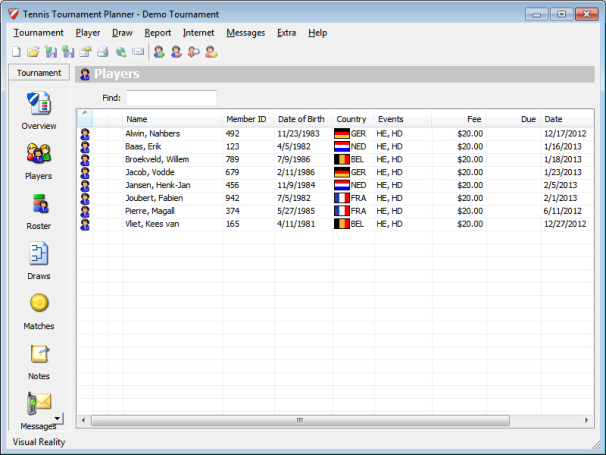Open the Extra menu
The height and width of the screenshot is (455, 606).
pos(286,33)
